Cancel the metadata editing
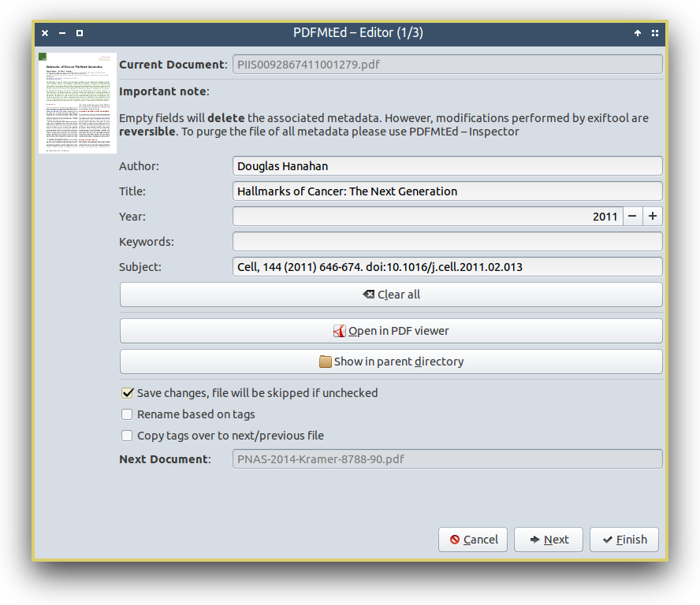The image size is (700, 605). 473,540
